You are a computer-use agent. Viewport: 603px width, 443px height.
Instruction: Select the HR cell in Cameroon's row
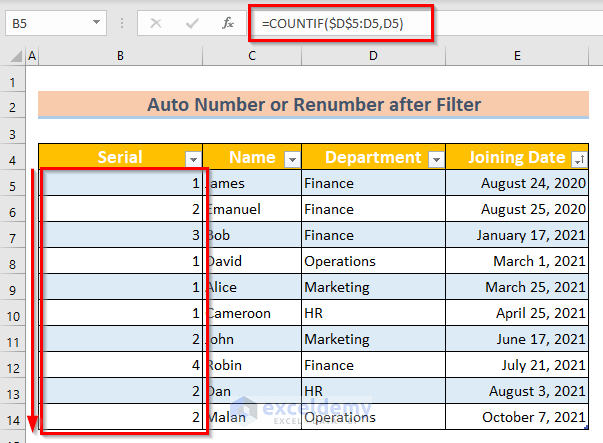372,313
